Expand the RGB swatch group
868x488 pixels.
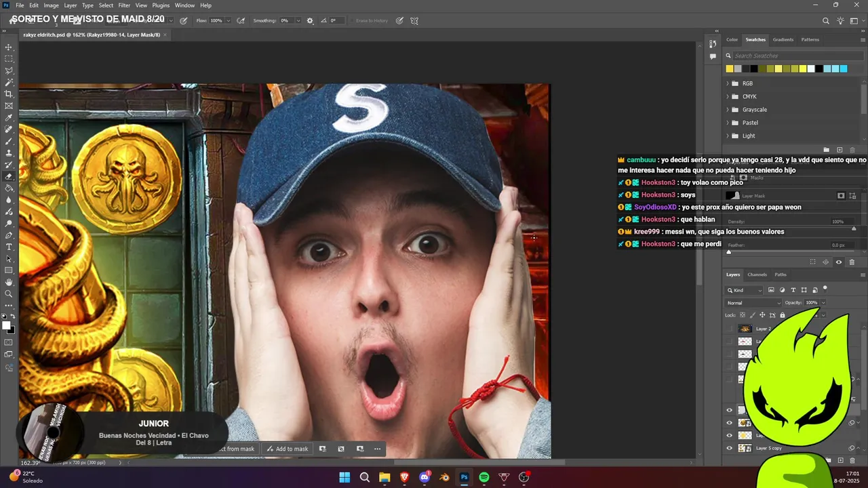[x=728, y=83]
